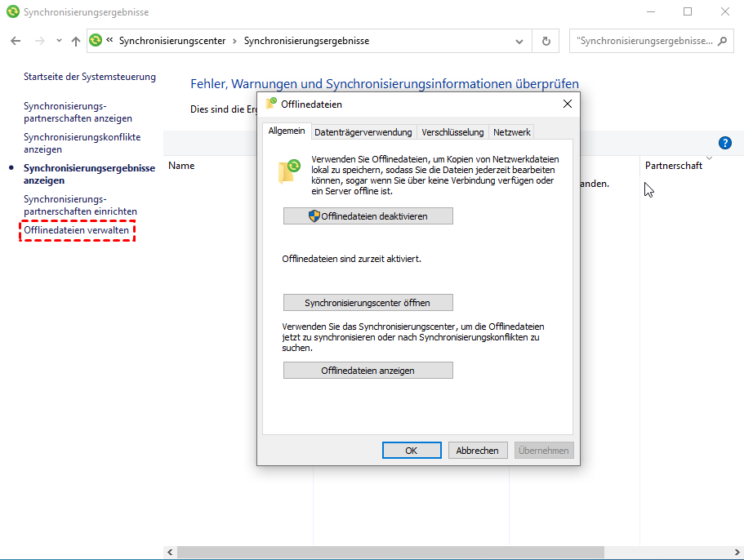
Task: Open the blue help icon
Action: click(724, 143)
